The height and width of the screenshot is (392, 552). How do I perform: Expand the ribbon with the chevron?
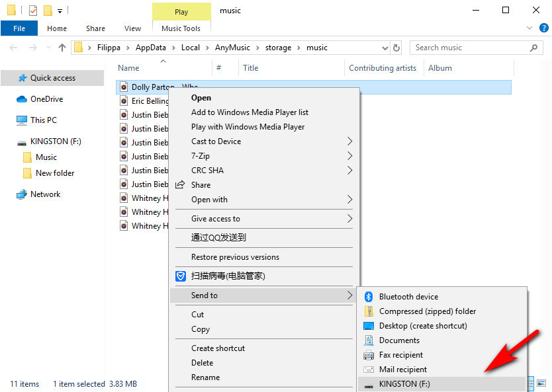[x=529, y=28]
